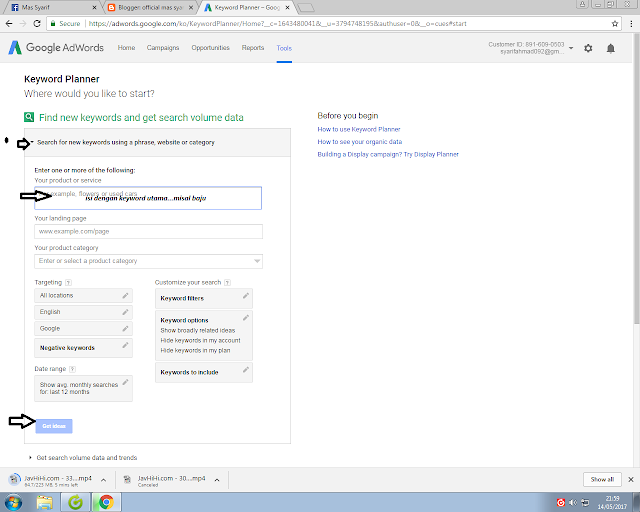This screenshot has width=640, height=512.
Task: Edit Negative keywords pencil icon
Action: (125, 345)
